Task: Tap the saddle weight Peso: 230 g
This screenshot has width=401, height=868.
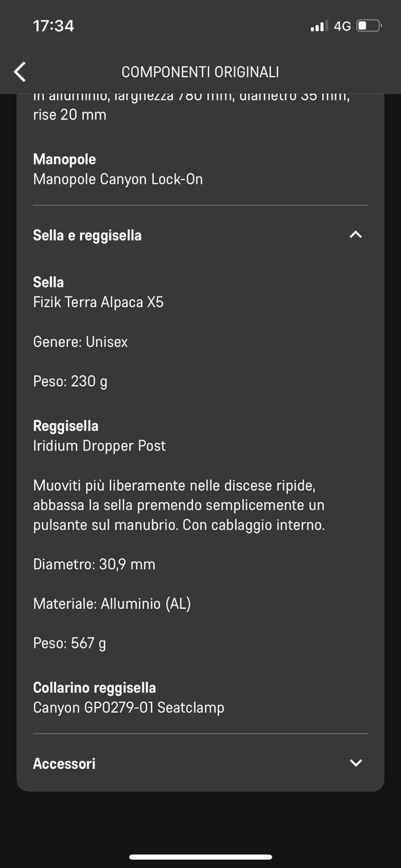Action: 70,381
